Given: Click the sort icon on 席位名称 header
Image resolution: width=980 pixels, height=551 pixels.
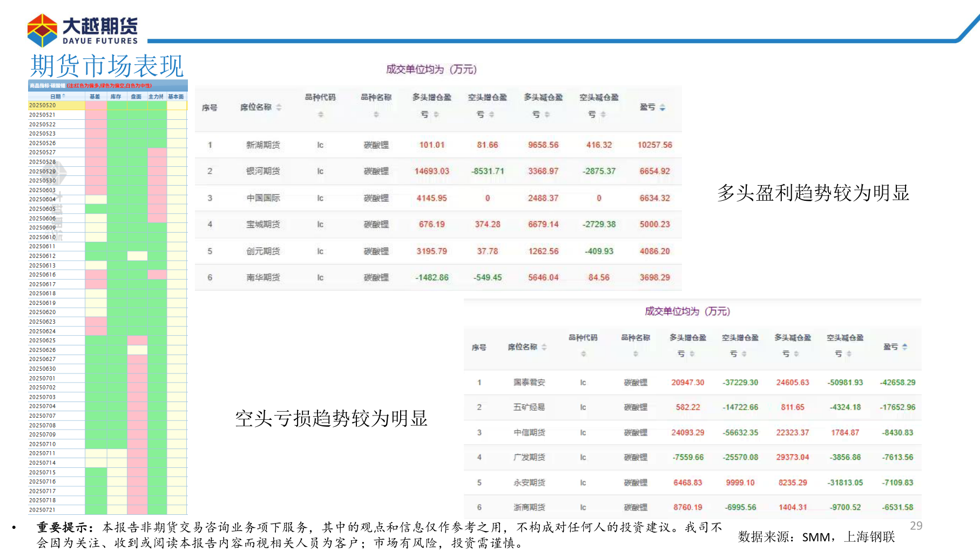Looking at the screenshot, I should (x=279, y=108).
